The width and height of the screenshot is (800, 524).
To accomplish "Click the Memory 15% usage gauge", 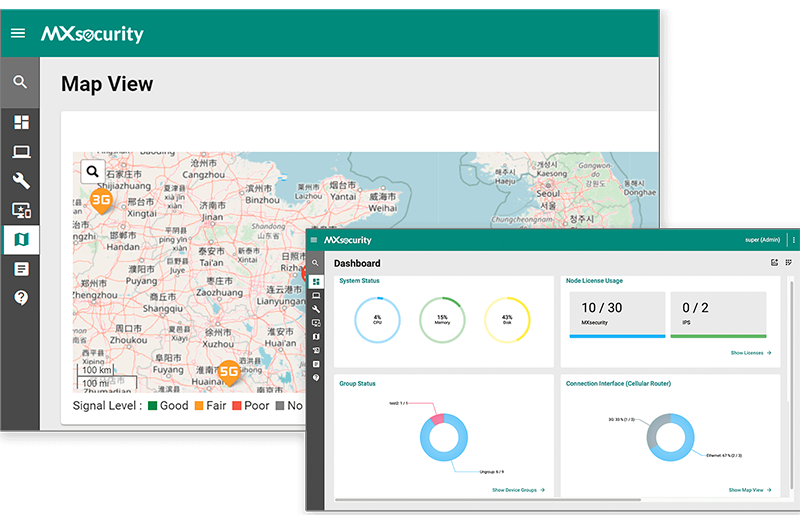I will tap(442, 320).
